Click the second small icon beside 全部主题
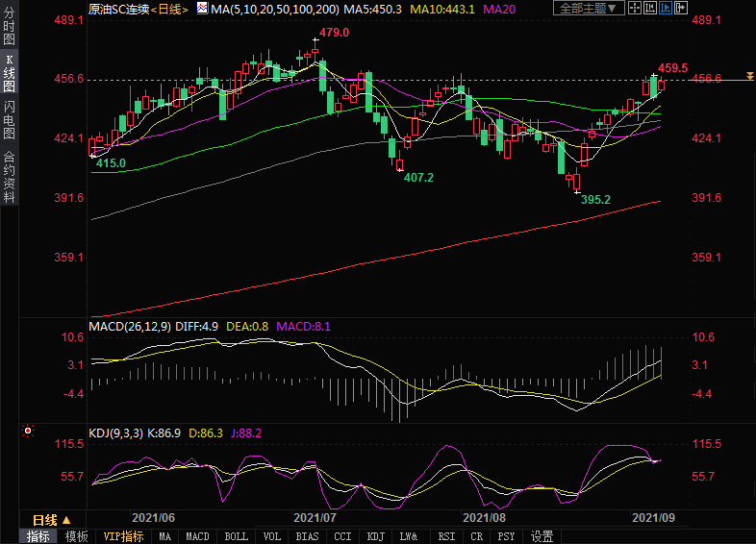The image size is (756, 544). point(650,9)
